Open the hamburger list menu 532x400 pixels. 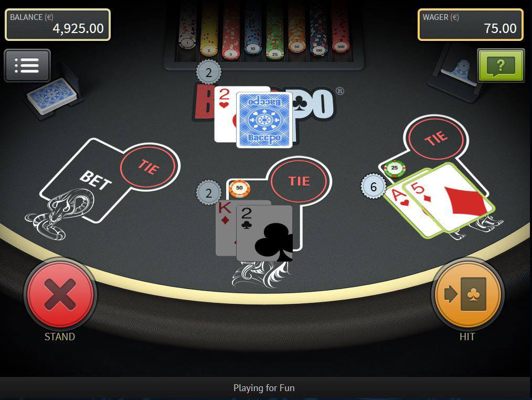27,66
